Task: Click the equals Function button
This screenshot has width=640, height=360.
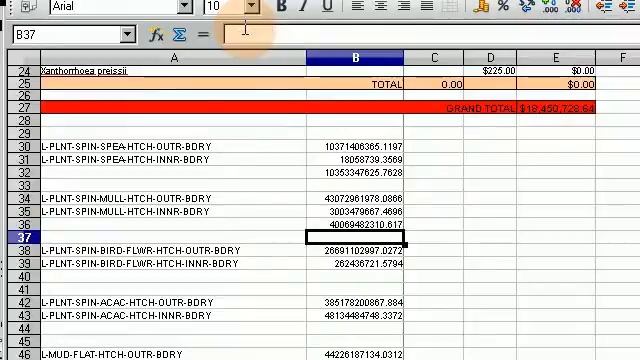Action: click(x=203, y=35)
